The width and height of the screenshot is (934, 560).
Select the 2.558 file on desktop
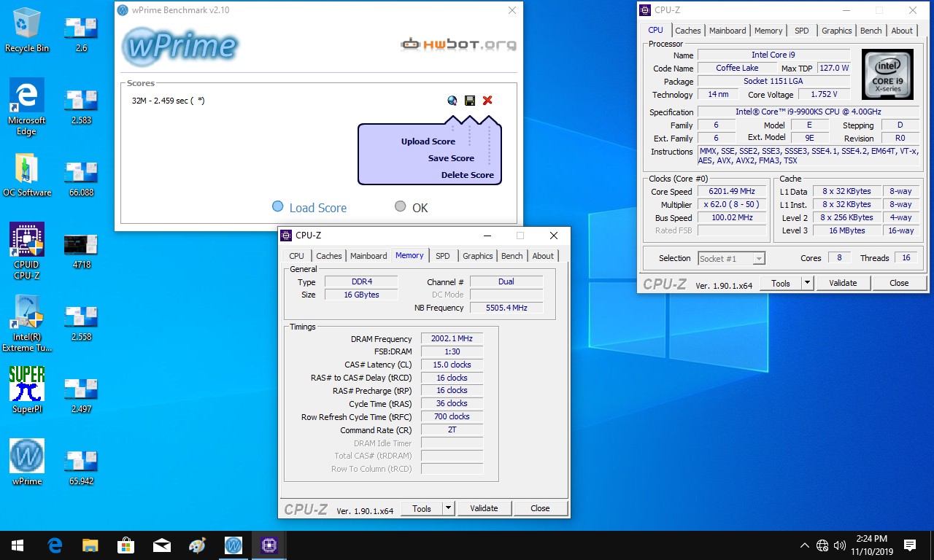click(81, 323)
